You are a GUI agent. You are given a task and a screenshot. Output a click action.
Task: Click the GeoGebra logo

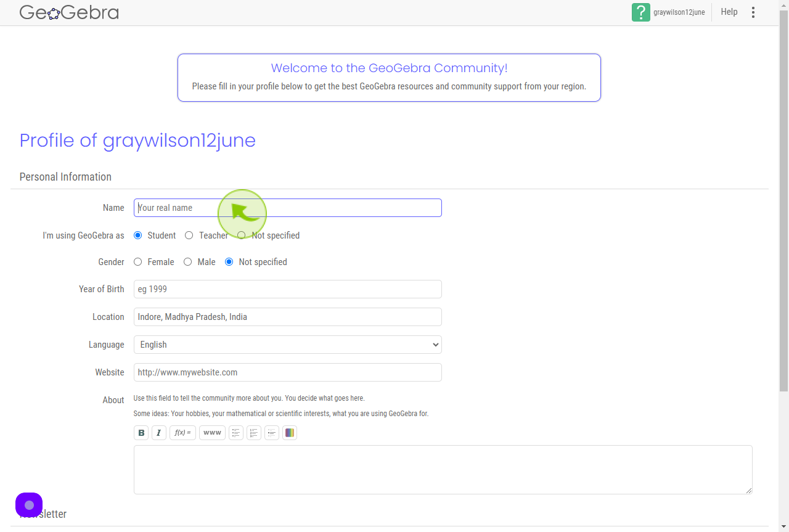[69, 12]
